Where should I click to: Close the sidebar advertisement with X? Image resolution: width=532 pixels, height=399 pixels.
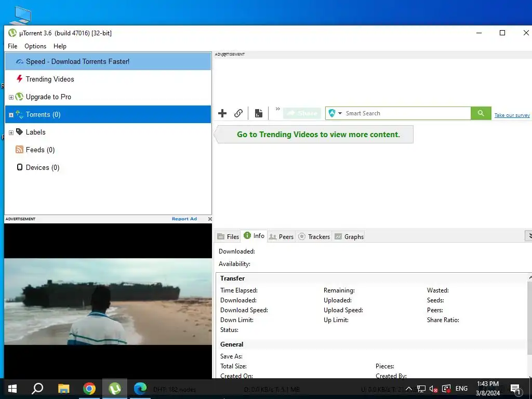coord(210,219)
